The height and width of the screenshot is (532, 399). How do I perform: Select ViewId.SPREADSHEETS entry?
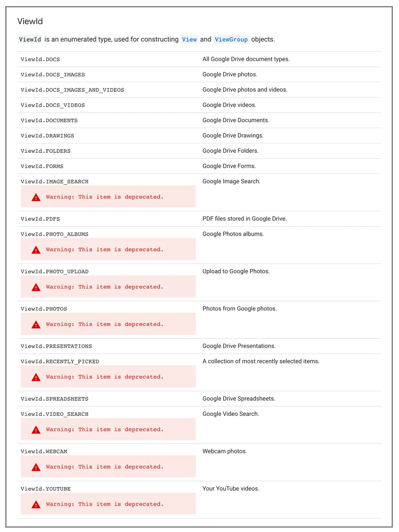pyautogui.click(x=55, y=399)
